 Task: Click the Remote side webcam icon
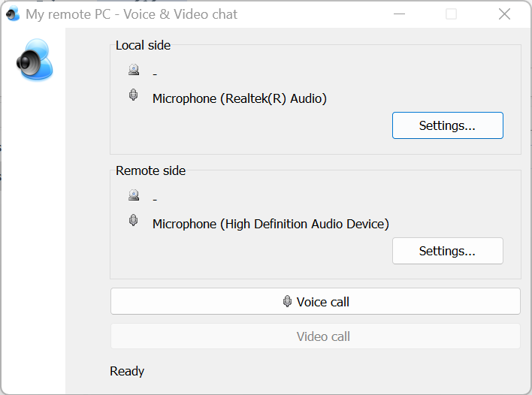(x=134, y=195)
